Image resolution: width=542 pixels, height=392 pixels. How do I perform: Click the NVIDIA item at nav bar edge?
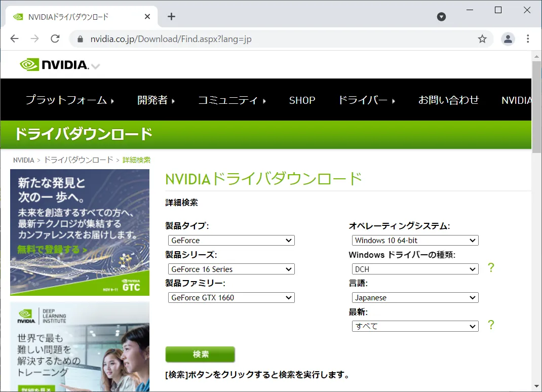(517, 100)
